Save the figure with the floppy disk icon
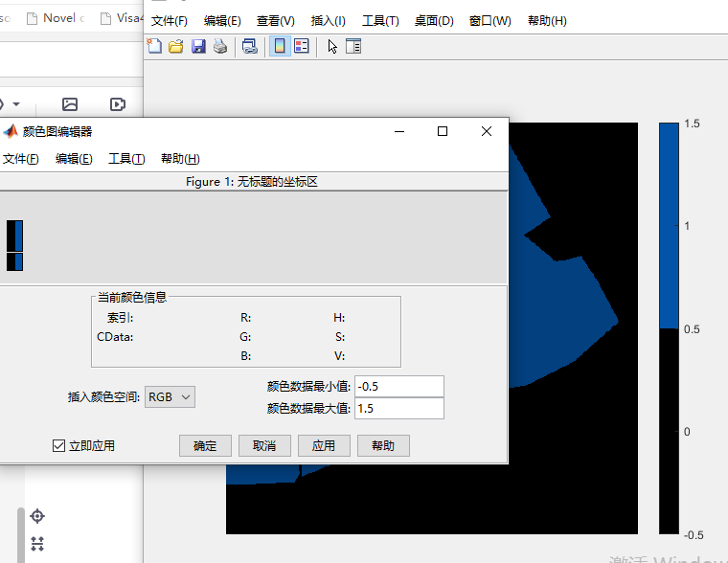Viewport: 728px width, 563px height. click(198, 46)
